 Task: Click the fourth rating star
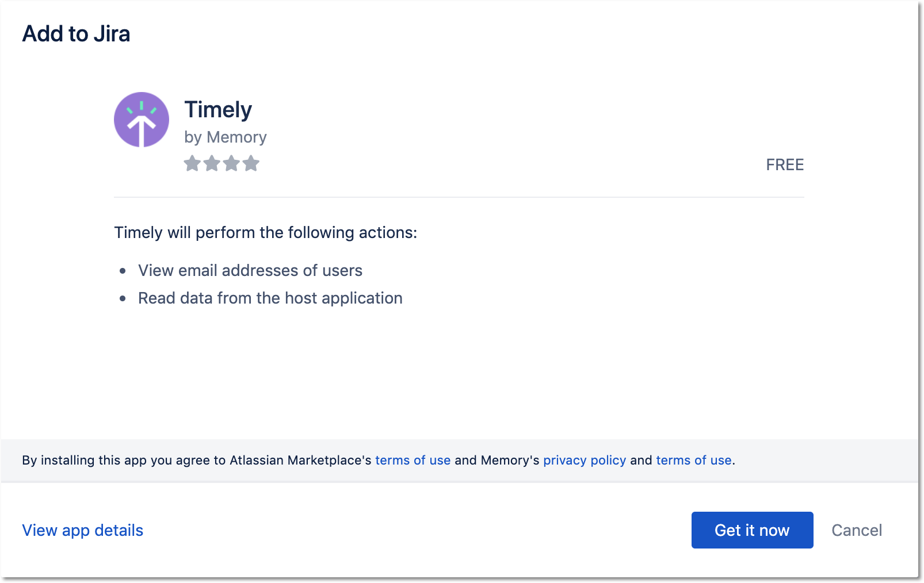[251, 164]
